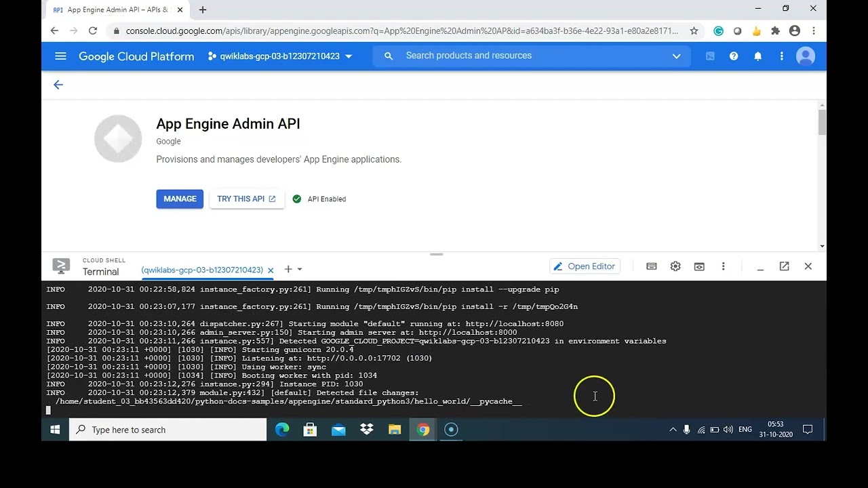
Task: Click the MANAGE button
Action: pos(180,199)
